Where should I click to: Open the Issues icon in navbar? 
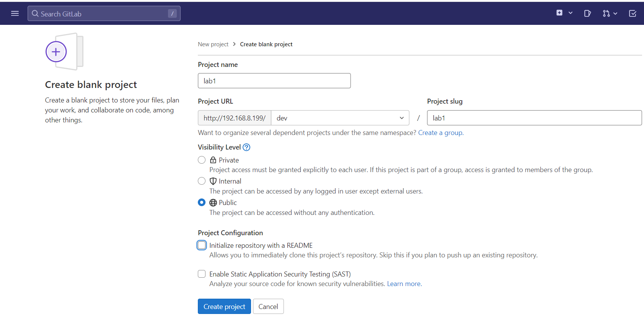[587, 14]
